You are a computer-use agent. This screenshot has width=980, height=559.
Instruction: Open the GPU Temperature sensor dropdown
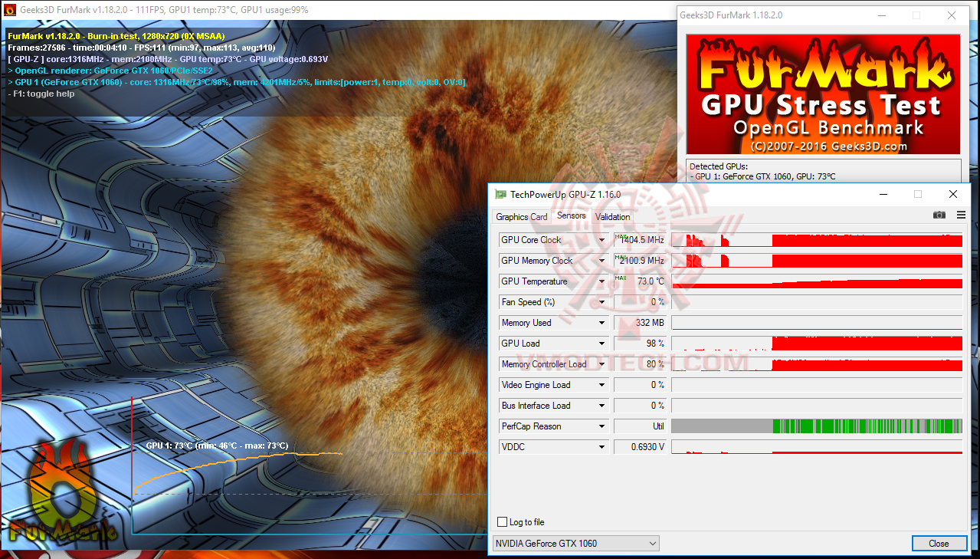point(603,281)
